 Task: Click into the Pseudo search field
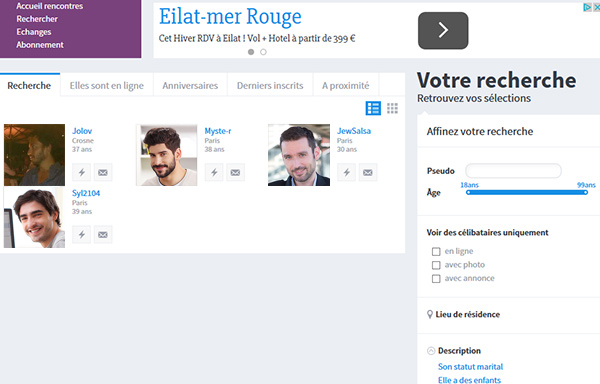click(x=513, y=171)
